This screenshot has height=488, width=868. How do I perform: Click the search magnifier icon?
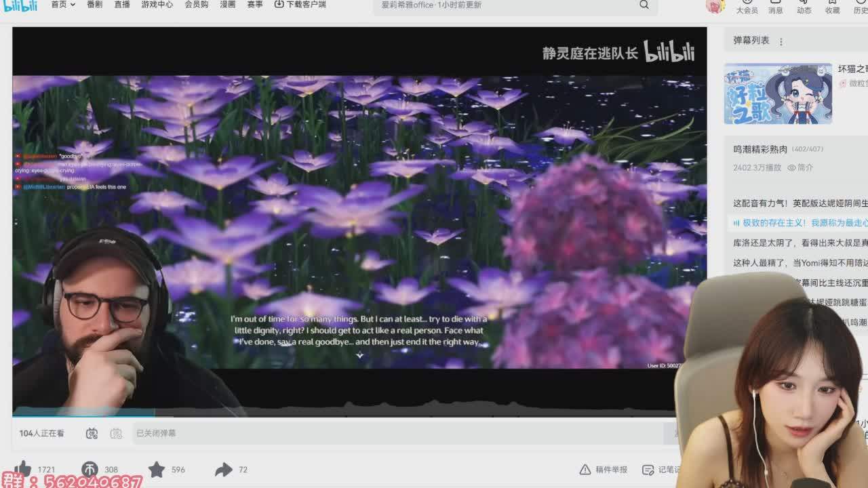644,5
